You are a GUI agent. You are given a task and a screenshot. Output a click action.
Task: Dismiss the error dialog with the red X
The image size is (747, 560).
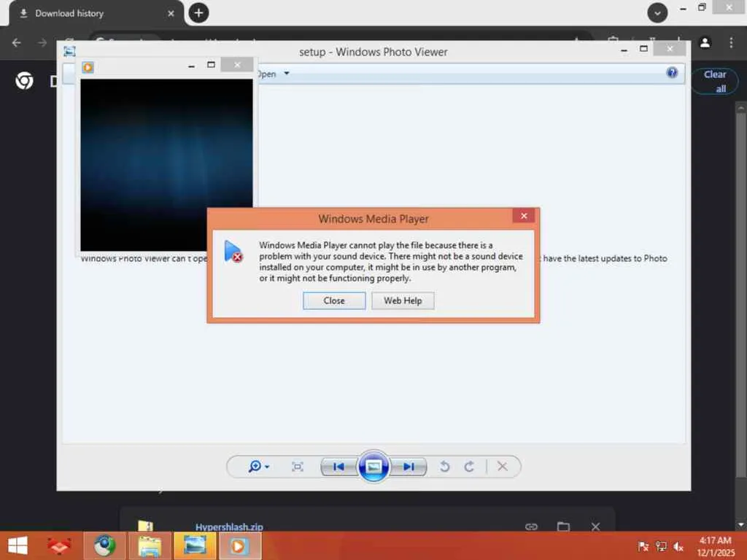click(x=524, y=216)
